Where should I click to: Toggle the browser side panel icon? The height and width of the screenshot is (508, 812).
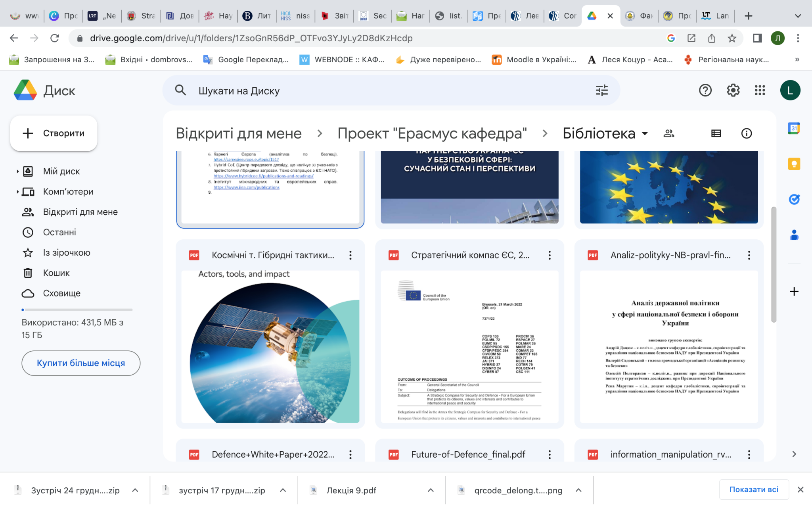click(x=757, y=38)
